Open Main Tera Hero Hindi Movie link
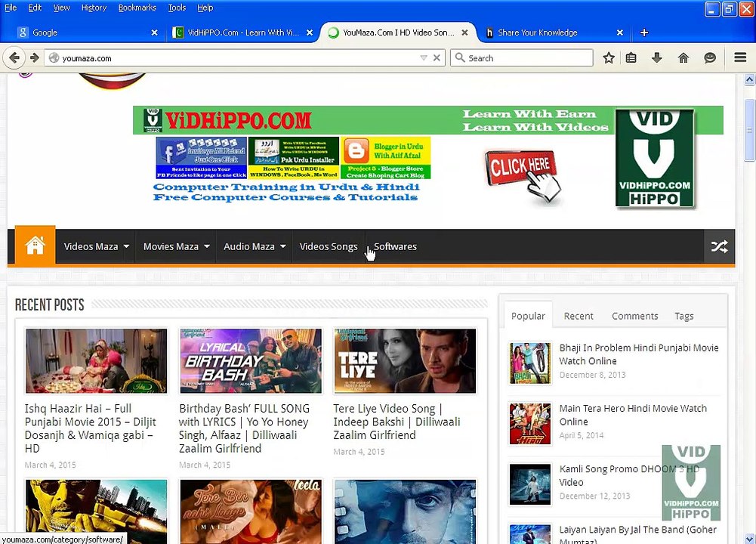This screenshot has width=756, height=544. (x=633, y=415)
